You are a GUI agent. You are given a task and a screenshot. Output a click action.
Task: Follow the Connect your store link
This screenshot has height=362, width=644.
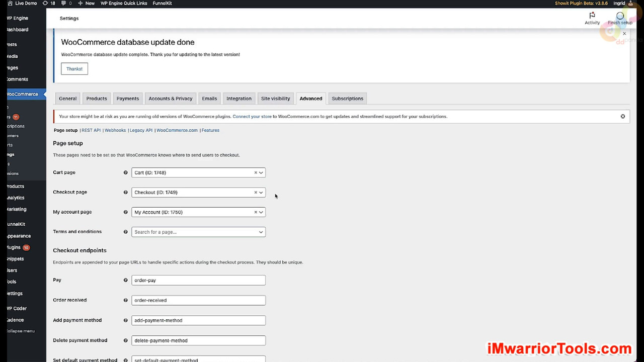[252, 116]
